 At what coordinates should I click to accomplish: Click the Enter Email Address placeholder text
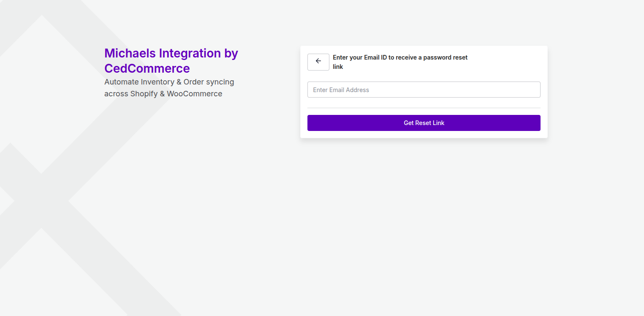(341, 90)
